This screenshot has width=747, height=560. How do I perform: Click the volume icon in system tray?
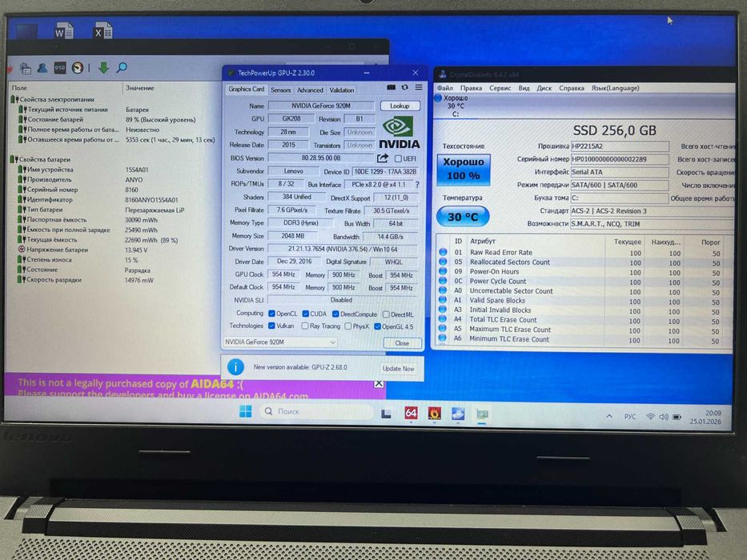(664, 417)
